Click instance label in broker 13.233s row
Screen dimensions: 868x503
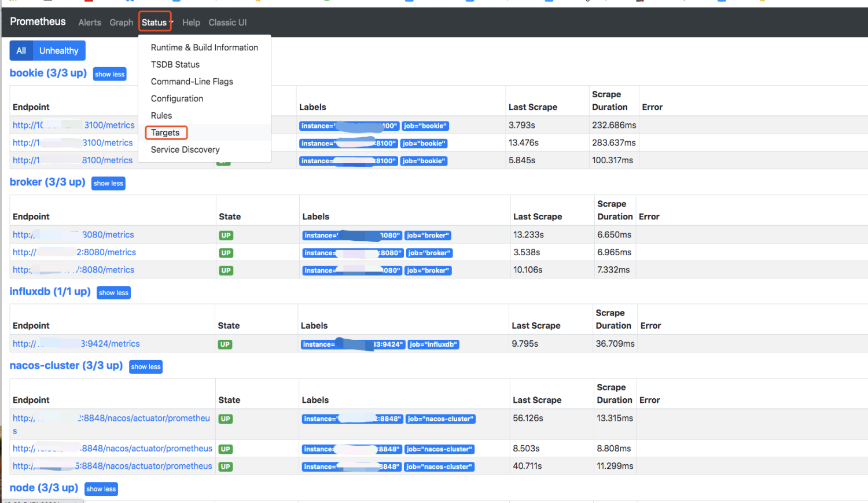pyautogui.click(x=352, y=236)
